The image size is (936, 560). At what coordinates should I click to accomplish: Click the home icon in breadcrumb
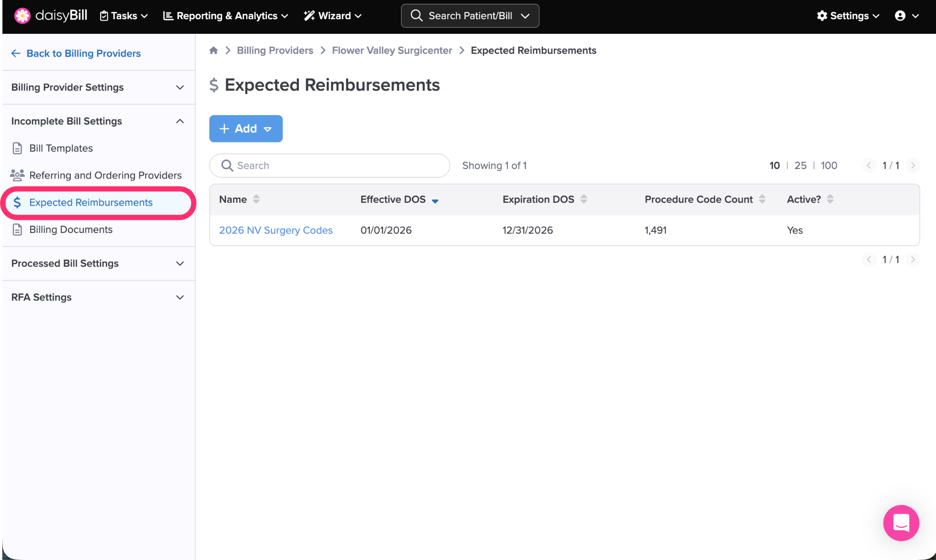213,50
